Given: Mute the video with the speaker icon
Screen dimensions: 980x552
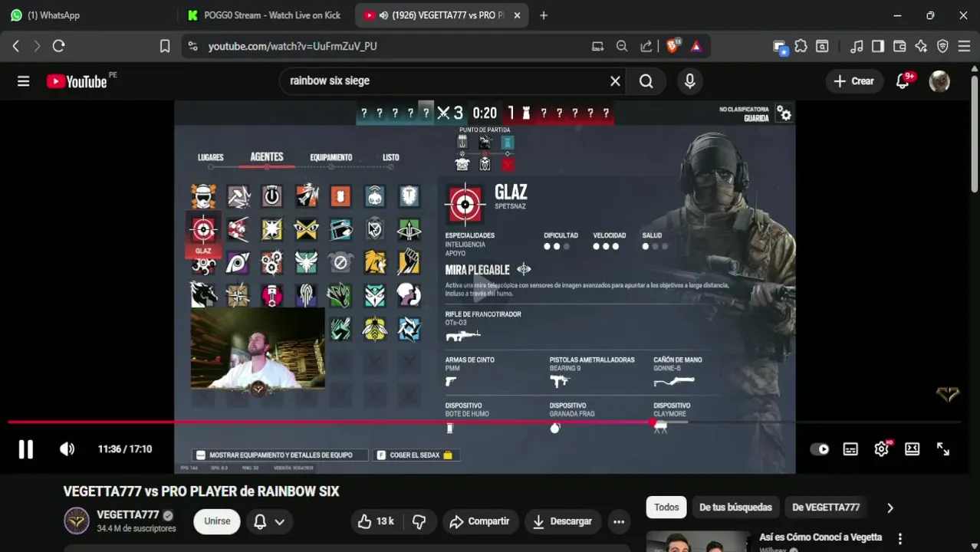Looking at the screenshot, I should tap(67, 449).
